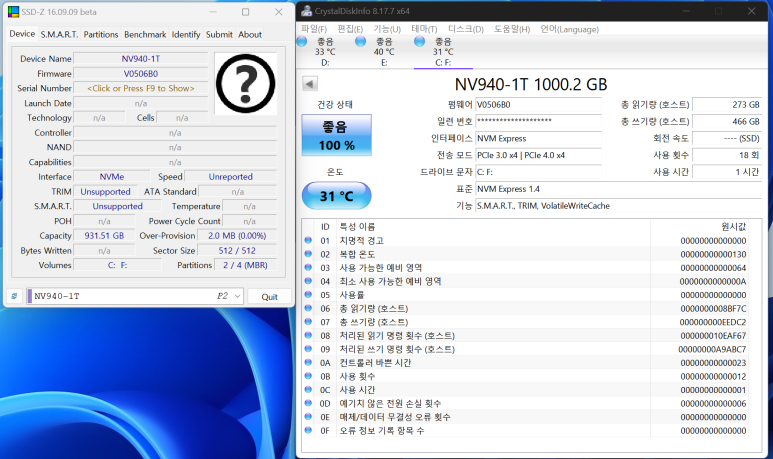
Task: Select drive C: F: status orb at 31 °C
Action: pyautogui.click(x=420, y=42)
